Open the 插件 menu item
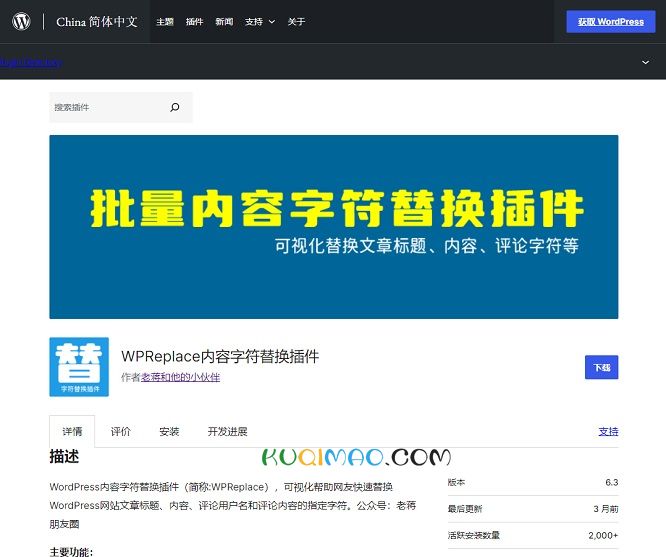The image size is (666, 557). 195,22
